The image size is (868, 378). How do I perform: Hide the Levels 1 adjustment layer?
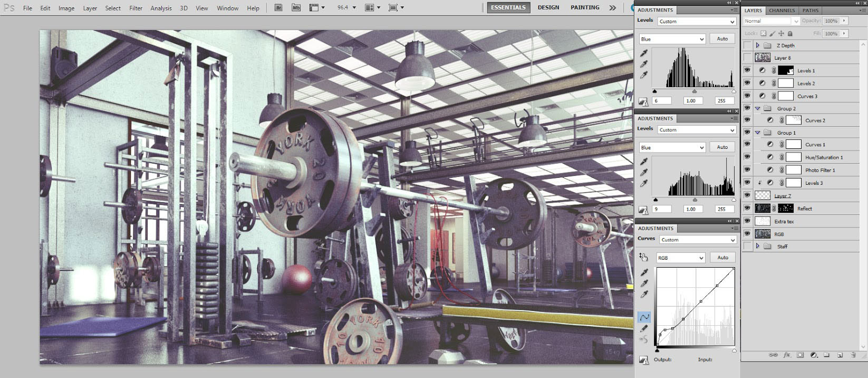tap(747, 70)
